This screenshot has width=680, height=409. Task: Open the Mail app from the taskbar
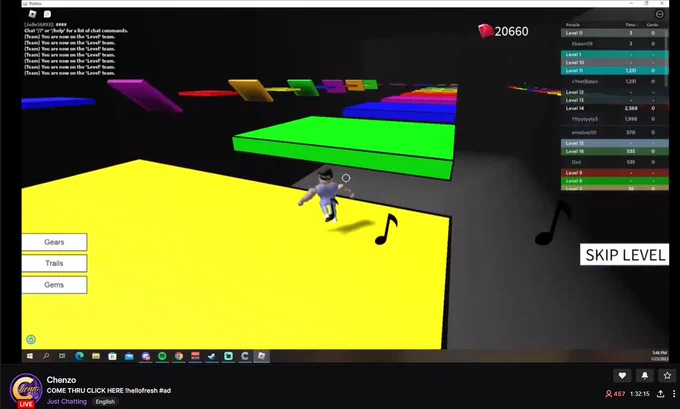[x=129, y=356]
